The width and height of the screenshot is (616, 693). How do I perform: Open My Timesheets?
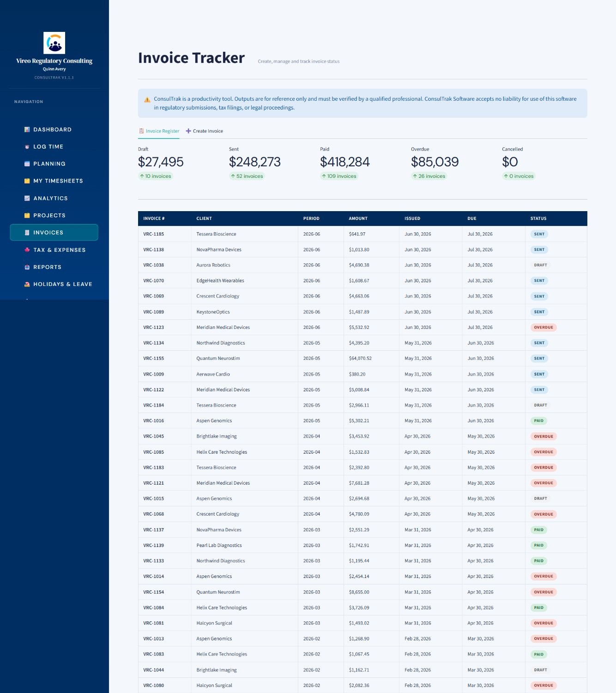[54, 181]
